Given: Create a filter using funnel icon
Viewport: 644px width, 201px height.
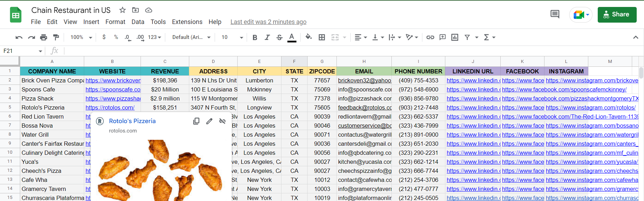Looking at the screenshot, I should pyautogui.click(x=467, y=37).
